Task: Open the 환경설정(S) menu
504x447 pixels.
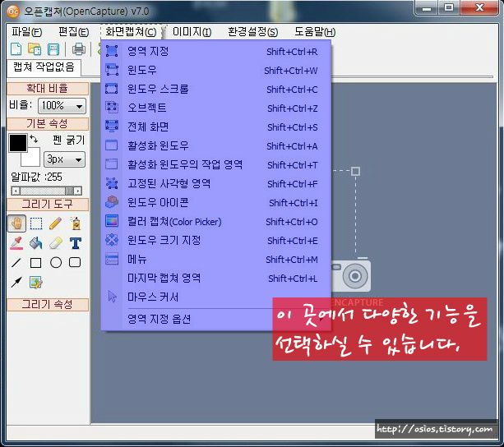Action: (x=253, y=32)
